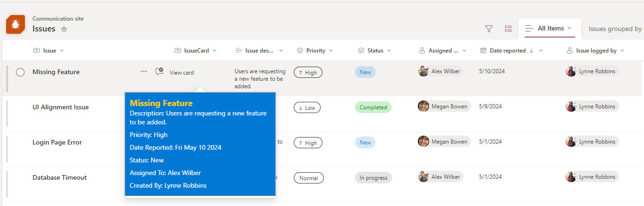This screenshot has width=644, height=206.
Task: Click Alex Wilber avatar in Missing Feature row
Action: [424, 71]
